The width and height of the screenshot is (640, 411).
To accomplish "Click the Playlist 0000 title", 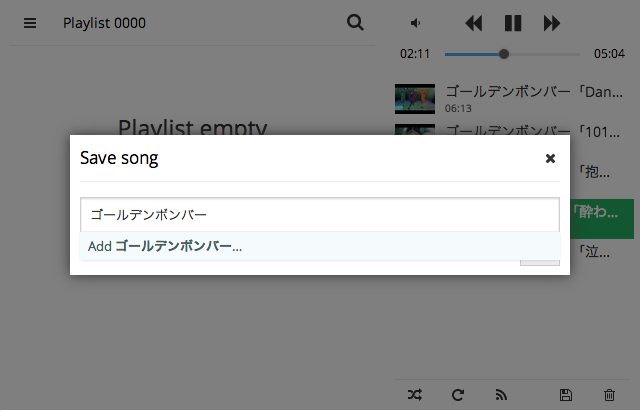I will 104,23.
